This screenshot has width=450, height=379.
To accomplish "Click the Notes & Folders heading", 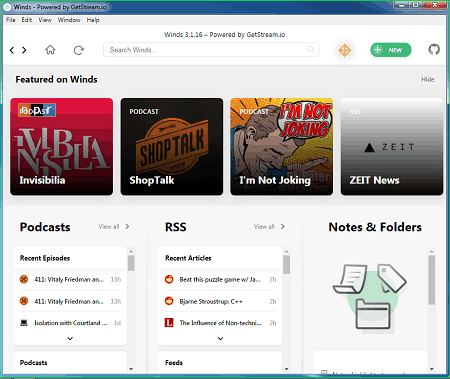I will coord(375,227).
